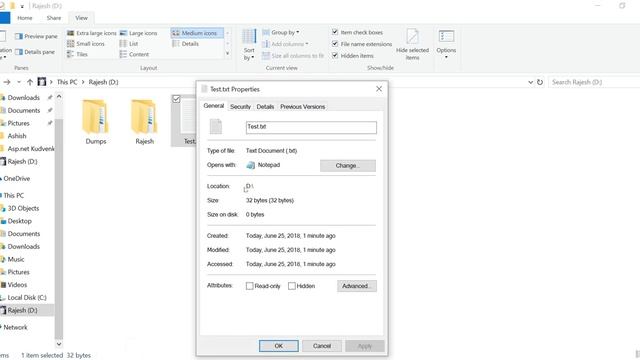Select Medium icons layout

click(197, 33)
